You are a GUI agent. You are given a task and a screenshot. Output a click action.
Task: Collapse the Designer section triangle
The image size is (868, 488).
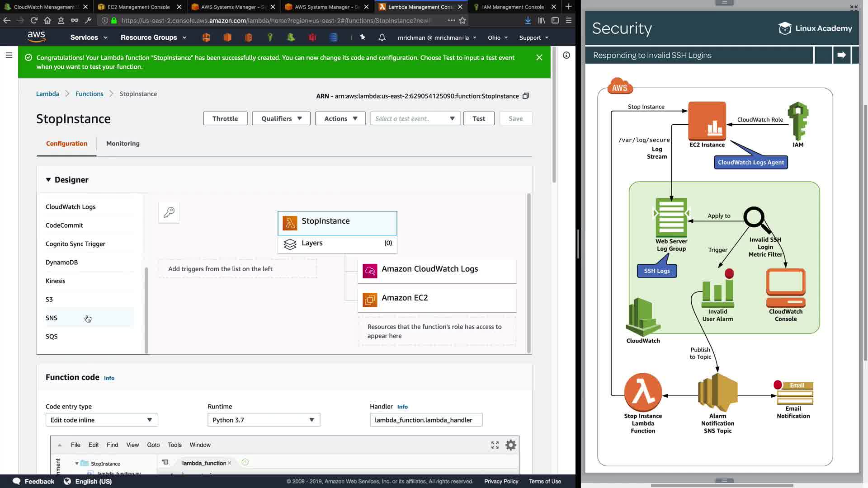pyautogui.click(x=48, y=180)
